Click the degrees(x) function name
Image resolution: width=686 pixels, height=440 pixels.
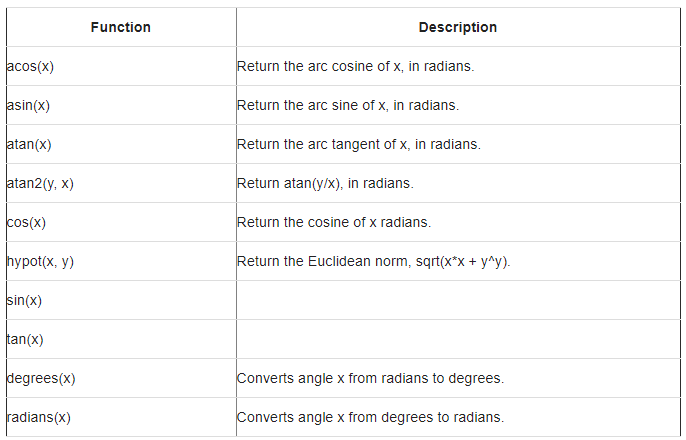[x=41, y=379]
